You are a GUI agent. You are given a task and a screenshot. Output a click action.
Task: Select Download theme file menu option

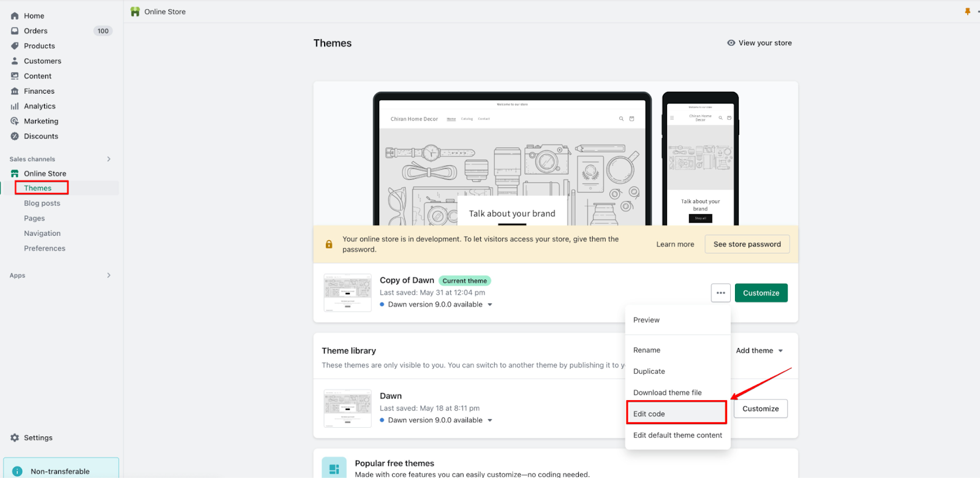pyautogui.click(x=667, y=393)
